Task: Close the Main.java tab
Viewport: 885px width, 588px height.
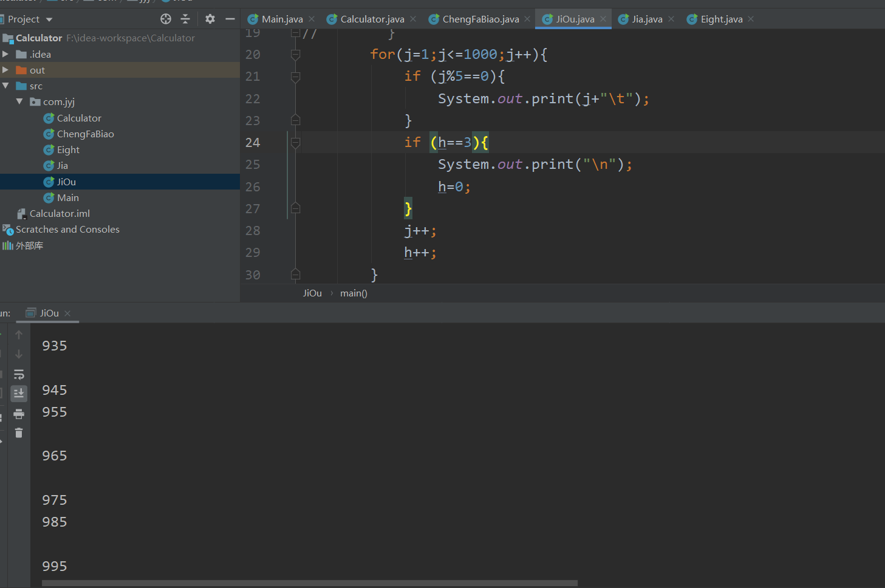Action: (312, 19)
